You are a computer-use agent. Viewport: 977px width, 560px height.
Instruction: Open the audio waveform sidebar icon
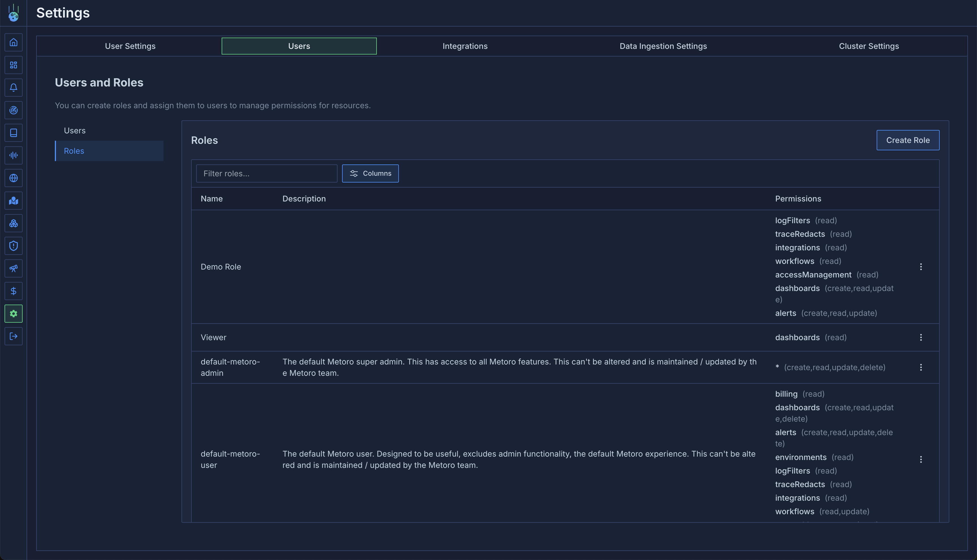pyautogui.click(x=14, y=155)
